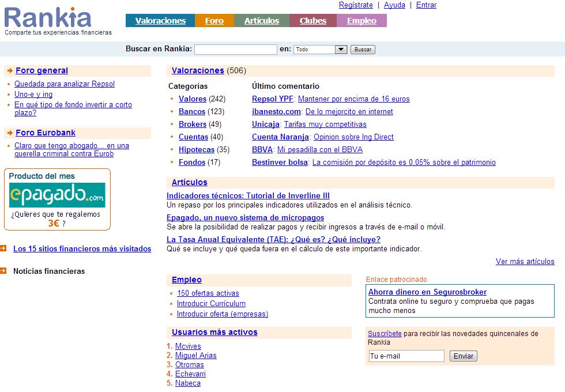Go to the Artículos tab
The height and width of the screenshot is (392, 565).
click(x=262, y=21)
